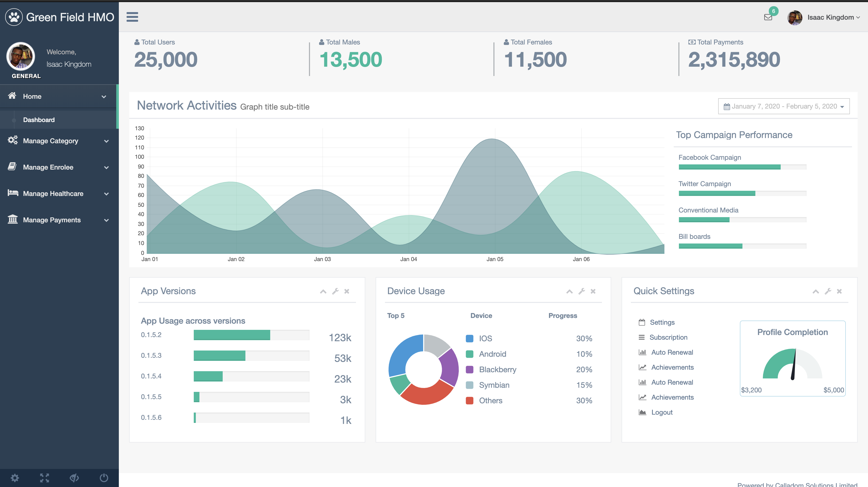The height and width of the screenshot is (487, 868).
Task: Select the Dashboard submenu item
Action: click(39, 120)
